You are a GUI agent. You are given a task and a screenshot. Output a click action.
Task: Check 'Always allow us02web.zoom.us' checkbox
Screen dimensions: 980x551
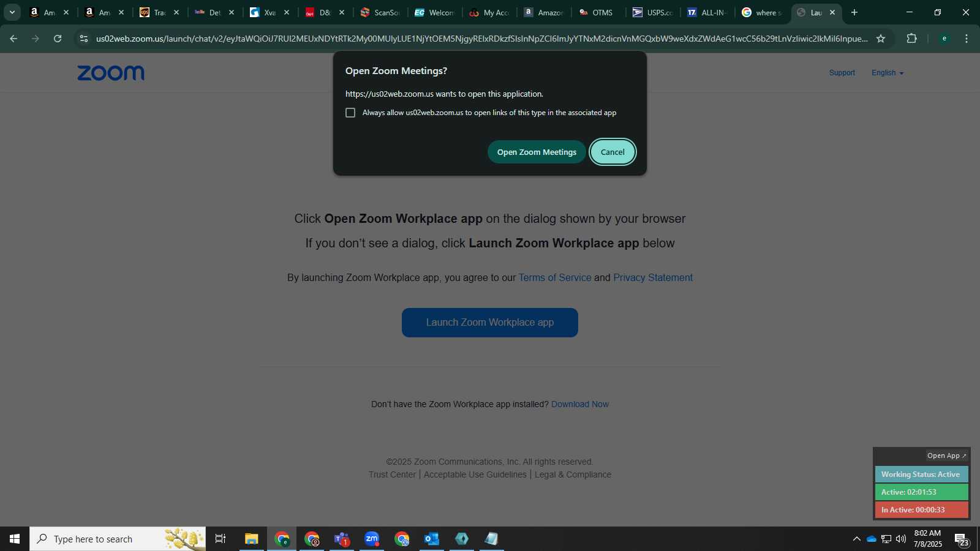click(x=350, y=113)
